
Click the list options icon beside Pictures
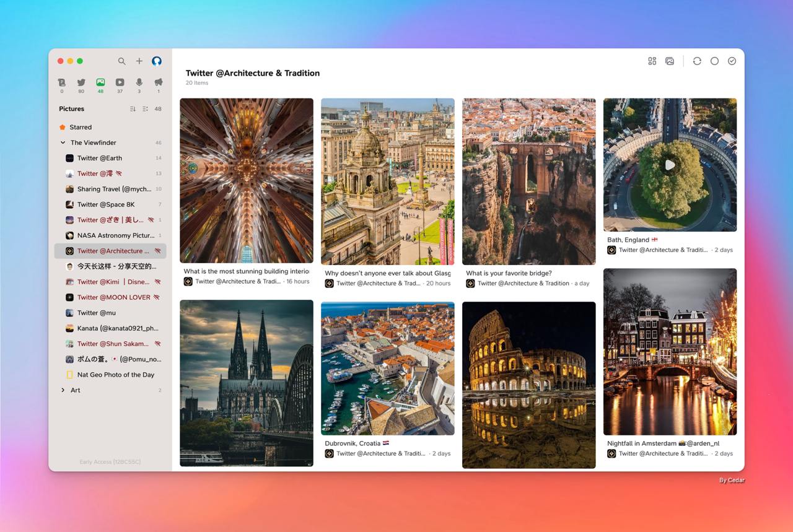145,109
